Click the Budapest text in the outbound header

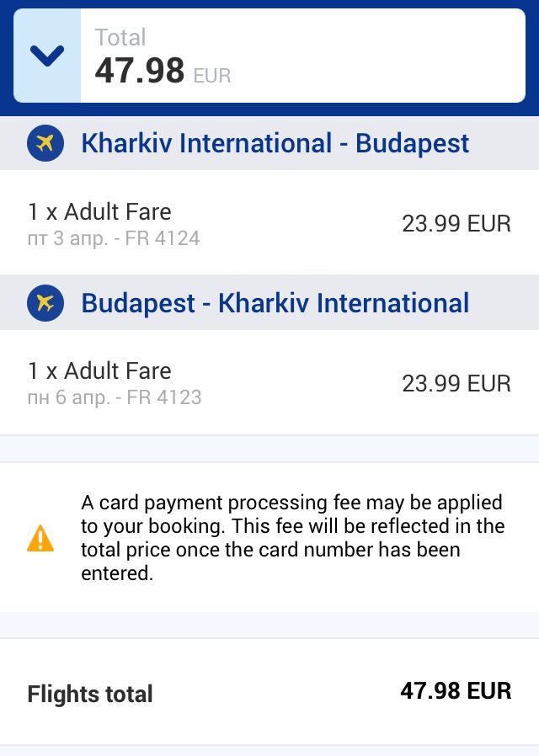pyautogui.click(x=413, y=143)
